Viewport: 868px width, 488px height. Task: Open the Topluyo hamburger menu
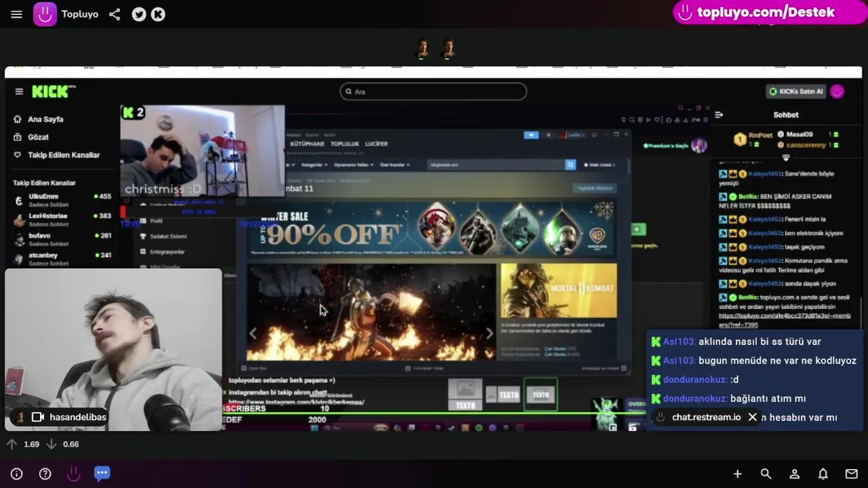(17, 14)
